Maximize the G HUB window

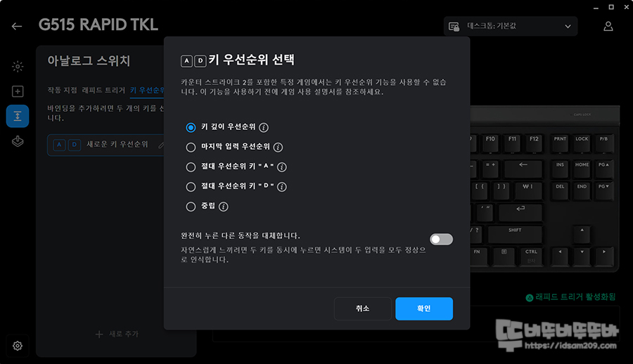pyautogui.click(x=611, y=7)
